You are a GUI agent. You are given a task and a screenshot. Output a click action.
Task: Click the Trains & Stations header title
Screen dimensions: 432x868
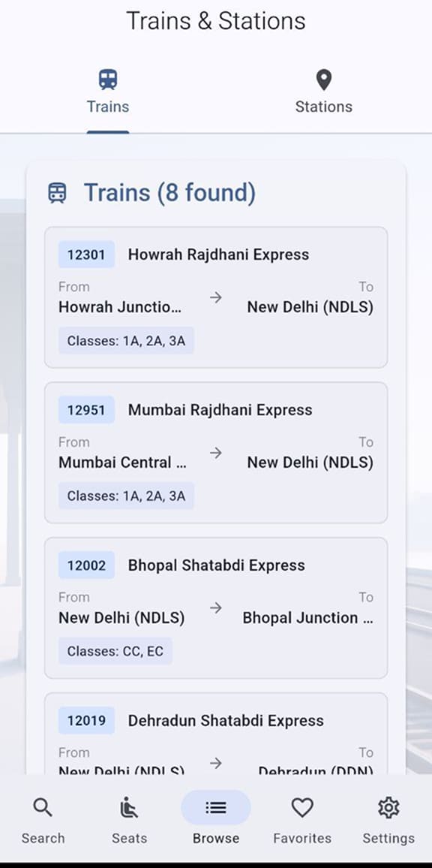216,21
